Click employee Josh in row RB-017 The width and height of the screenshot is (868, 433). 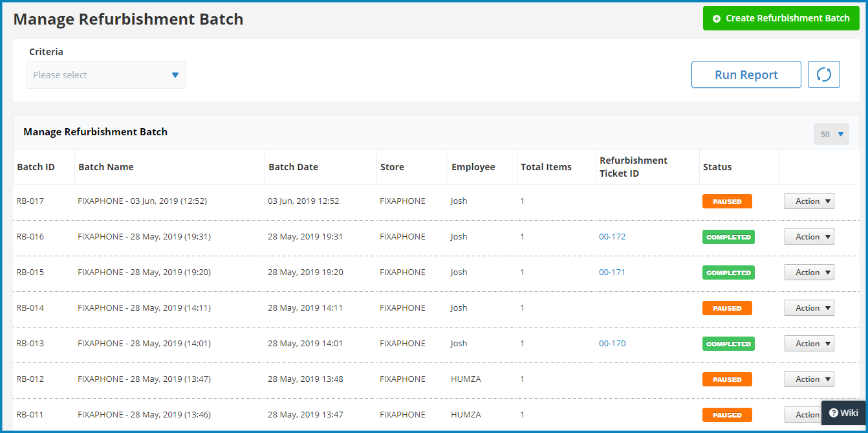tap(459, 201)
